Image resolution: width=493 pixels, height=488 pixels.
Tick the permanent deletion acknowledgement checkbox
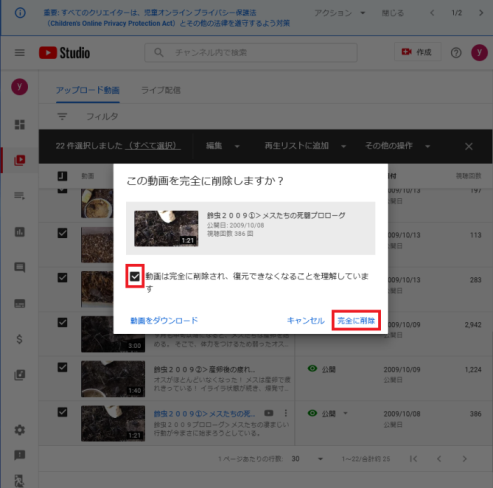(135, 276)
